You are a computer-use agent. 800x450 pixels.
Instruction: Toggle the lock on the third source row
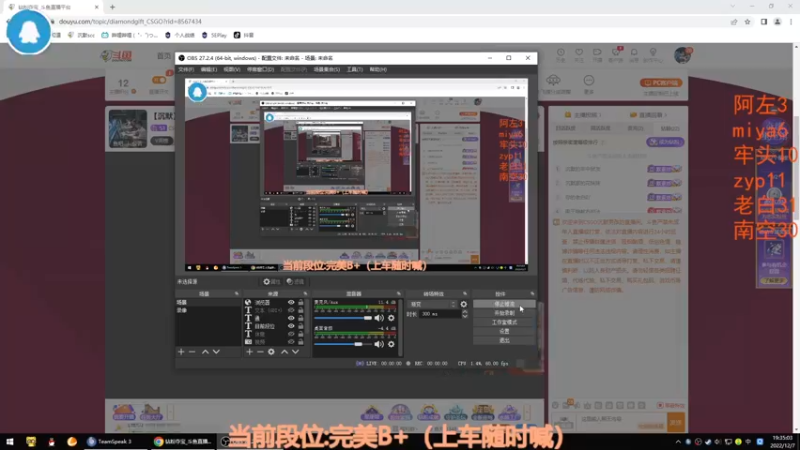point(301,318)
